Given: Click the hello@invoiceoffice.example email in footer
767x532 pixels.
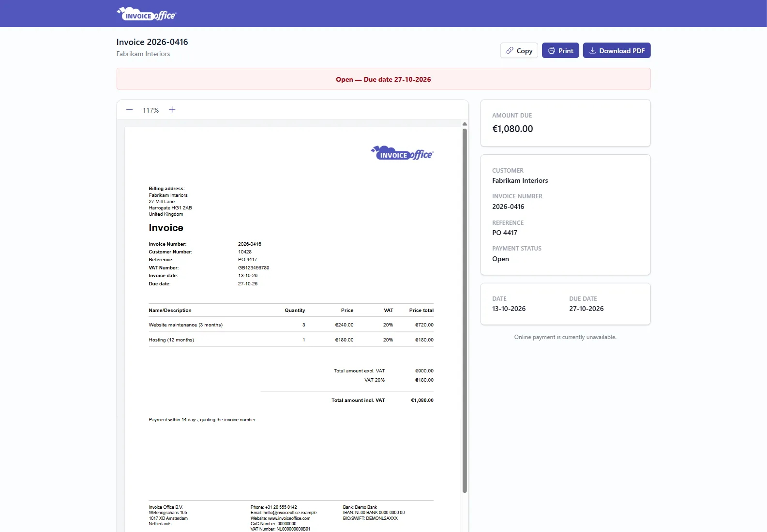Looking at the screenshot, I should (x=290, y=513).
